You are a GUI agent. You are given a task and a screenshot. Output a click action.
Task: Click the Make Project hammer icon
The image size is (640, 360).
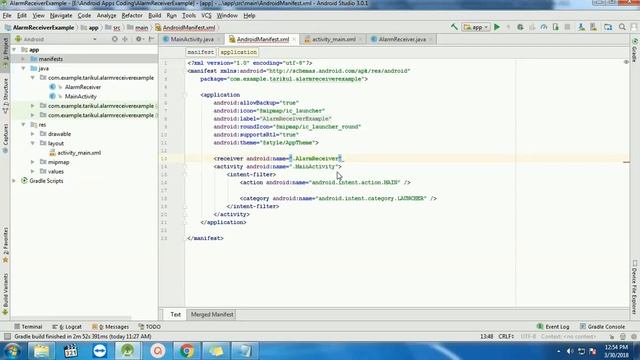click(x=454, y=27)
